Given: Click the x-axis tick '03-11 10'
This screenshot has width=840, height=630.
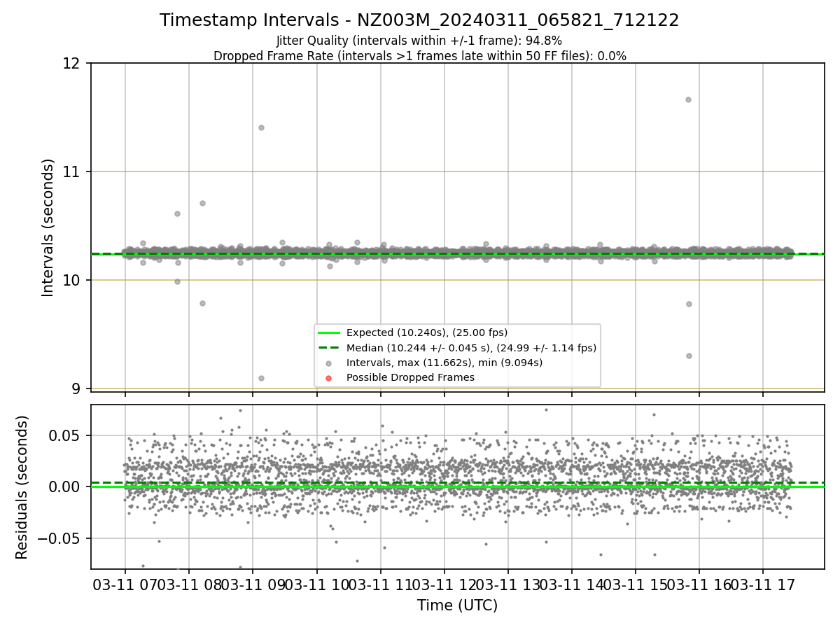Looking at the screenshot, I should [x=316, y=584].
